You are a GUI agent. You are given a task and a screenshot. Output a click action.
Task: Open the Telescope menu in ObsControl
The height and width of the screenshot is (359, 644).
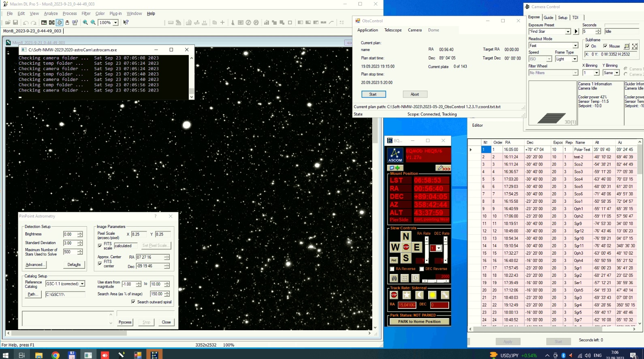[x=393, y=30]
